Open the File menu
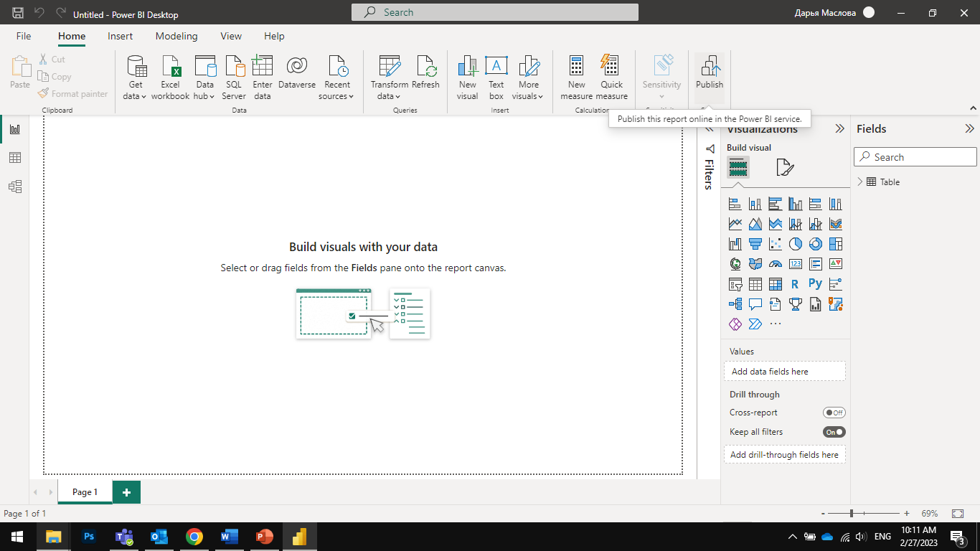980x551 pixels. (24, 36)
